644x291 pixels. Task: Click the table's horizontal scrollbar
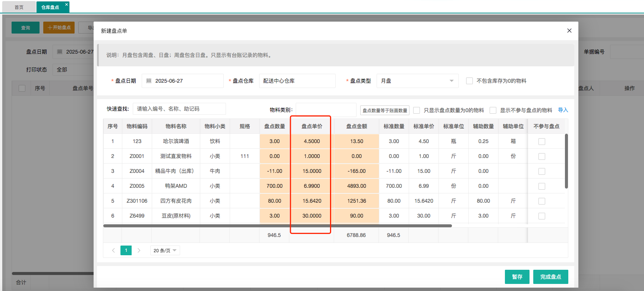[277, 226]
